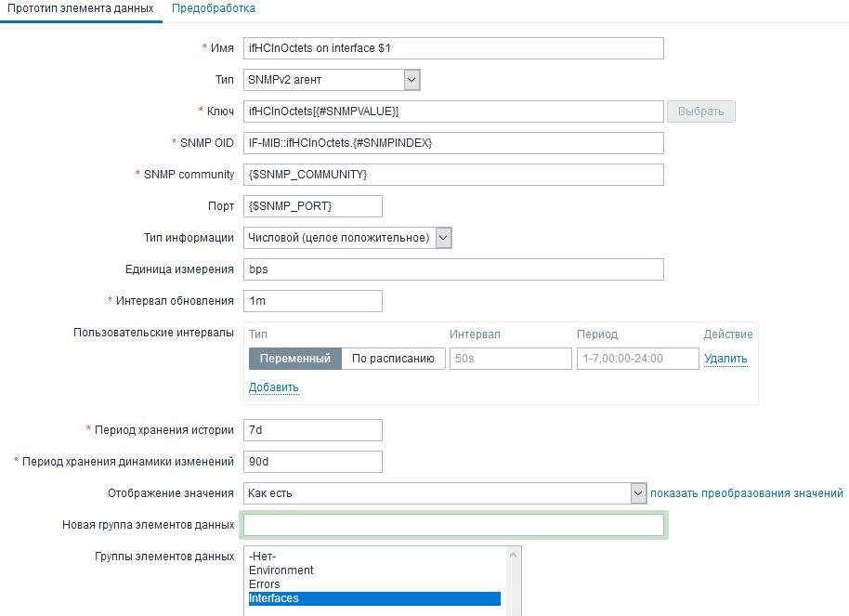Focus the Новая группа элементов данных field

[453, 525]
